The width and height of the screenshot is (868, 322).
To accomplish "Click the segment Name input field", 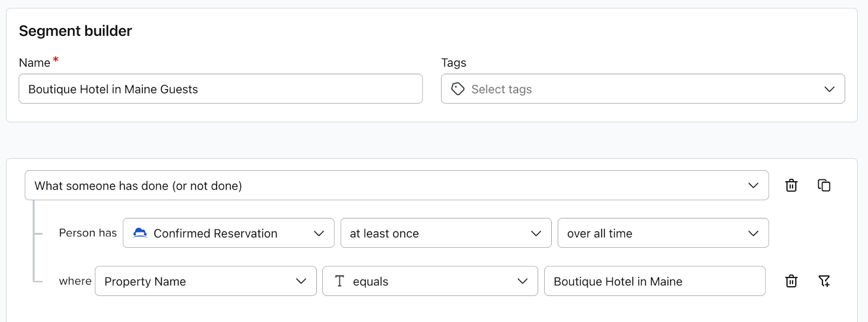I will 220,89.
